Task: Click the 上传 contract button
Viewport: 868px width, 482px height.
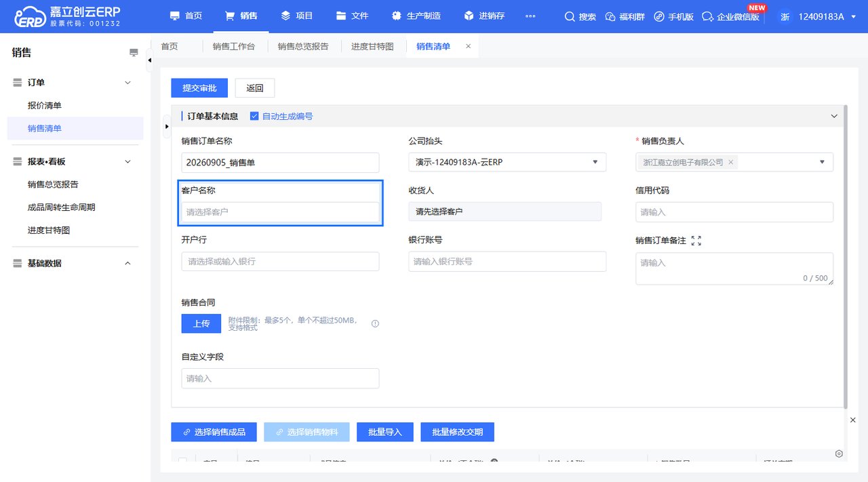Action: (201, 323)
